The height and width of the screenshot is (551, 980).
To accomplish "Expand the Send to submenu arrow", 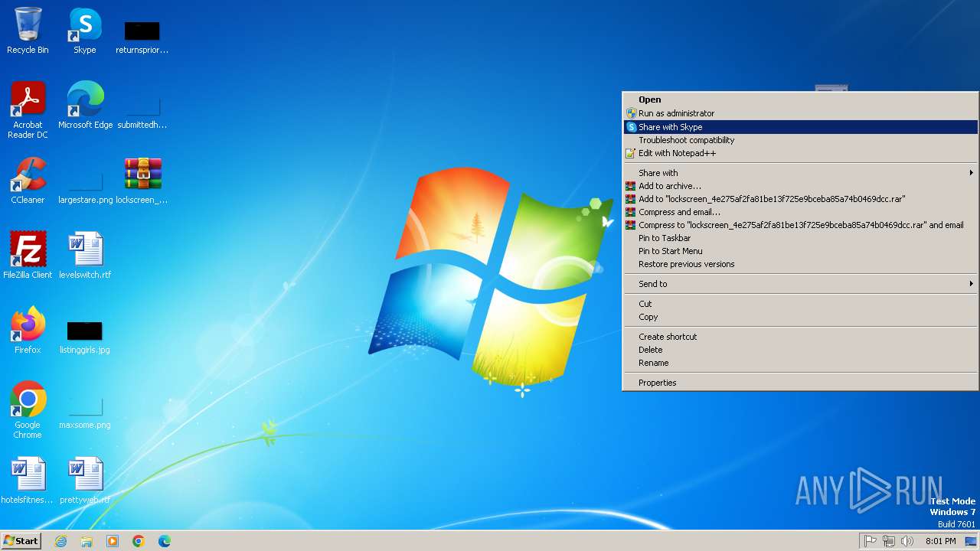I will pyautogui.click(x=971, y=284).
